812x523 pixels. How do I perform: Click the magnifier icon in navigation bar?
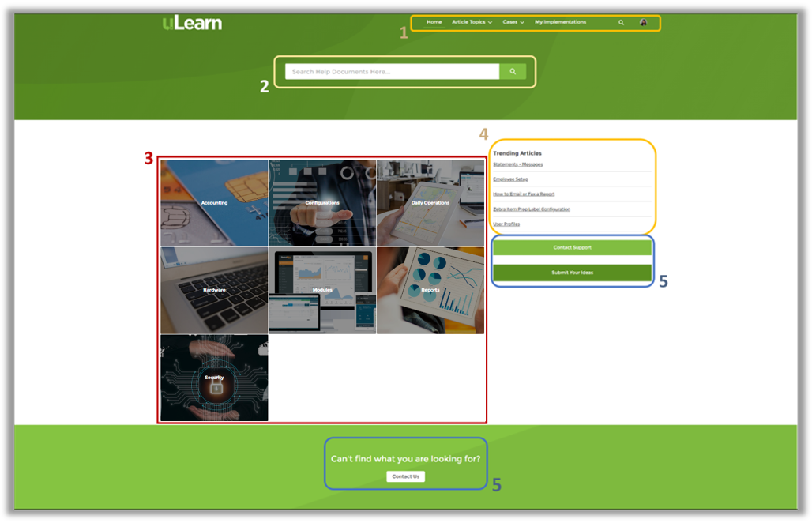(621, 23)
